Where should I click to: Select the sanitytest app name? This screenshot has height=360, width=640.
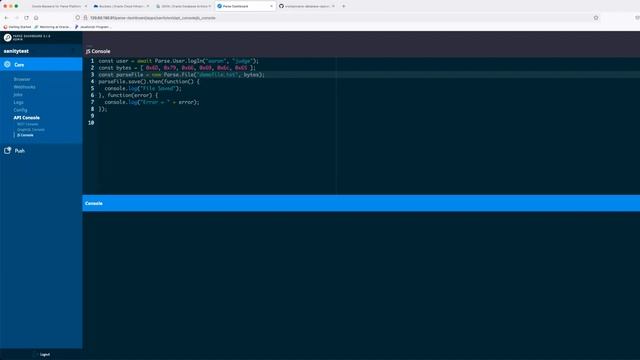click(x=16, y=51)
